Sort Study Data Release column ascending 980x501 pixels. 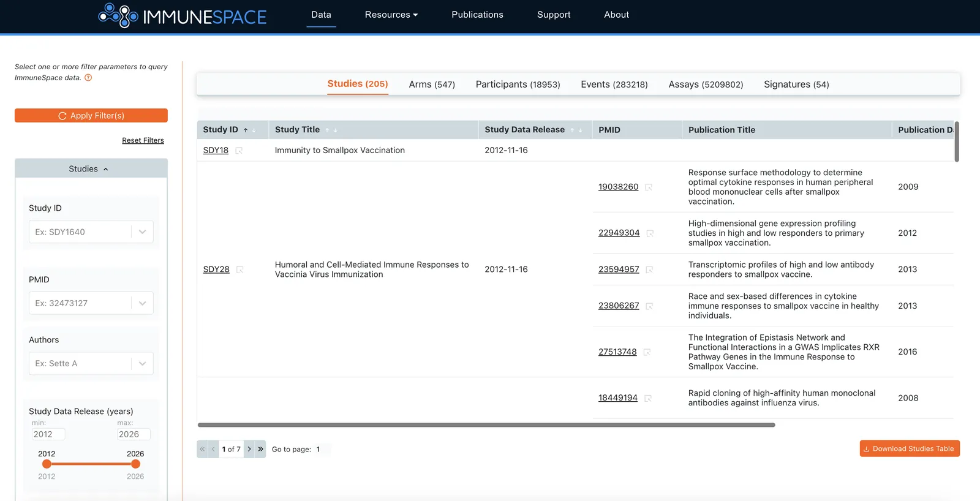click(x=572, y=130)
